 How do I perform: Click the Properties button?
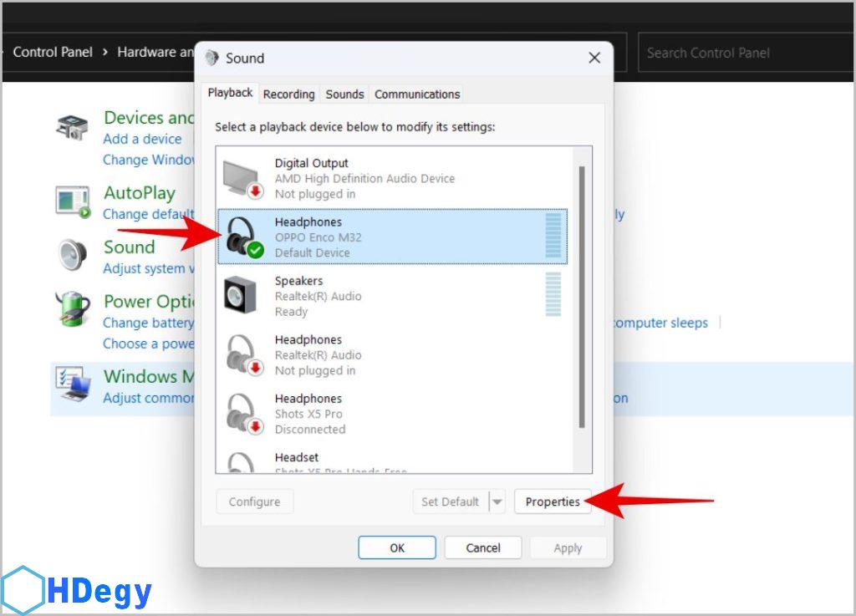pos(553,501)
